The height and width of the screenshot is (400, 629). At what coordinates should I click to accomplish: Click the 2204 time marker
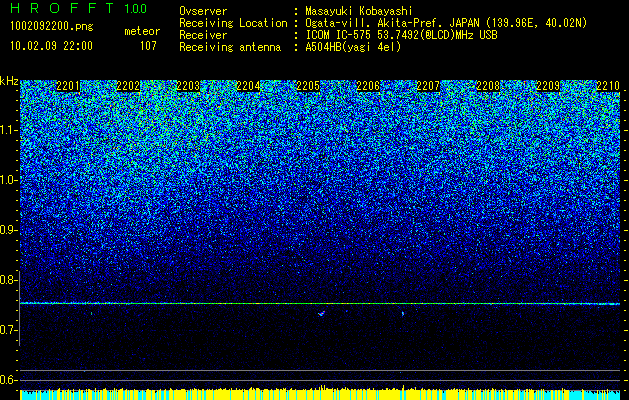pos(248,86)
